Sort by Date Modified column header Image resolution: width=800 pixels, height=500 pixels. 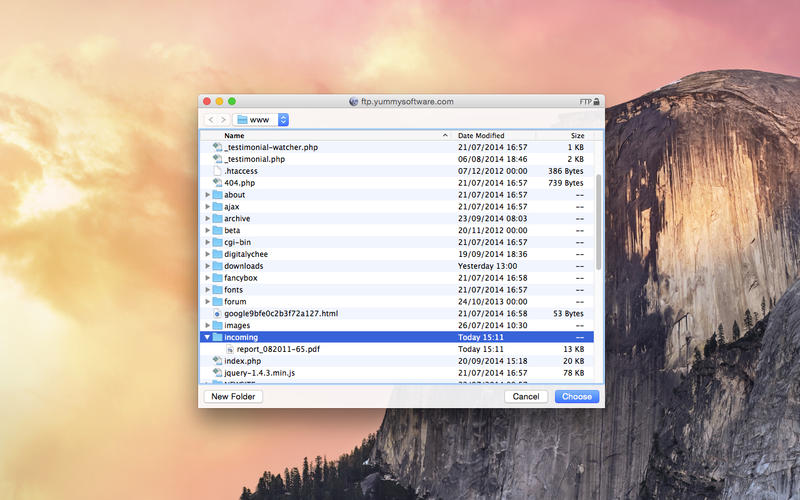[x=481, y=135]
